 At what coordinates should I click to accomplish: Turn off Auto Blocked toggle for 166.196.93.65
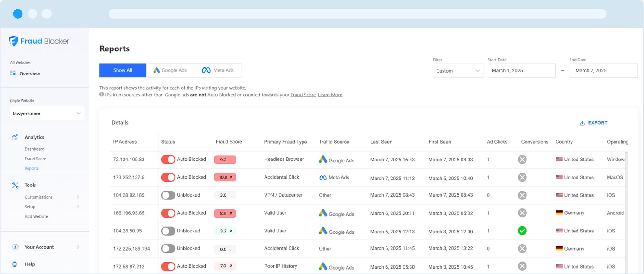[168, 213]
